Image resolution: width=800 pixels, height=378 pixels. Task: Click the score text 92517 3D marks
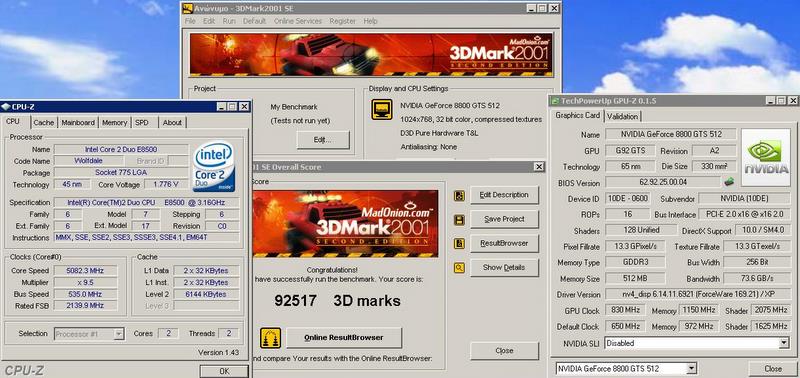[x=337, y=300]
